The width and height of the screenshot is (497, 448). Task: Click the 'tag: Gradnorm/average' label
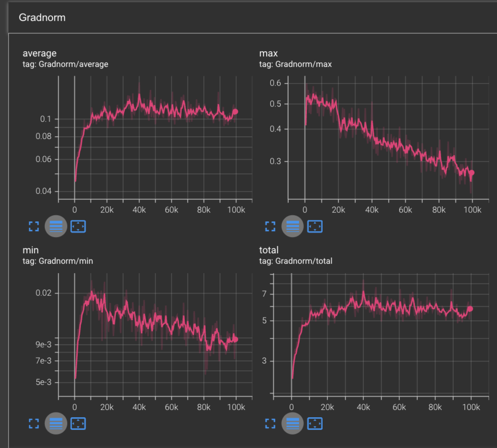pos(65,64)
